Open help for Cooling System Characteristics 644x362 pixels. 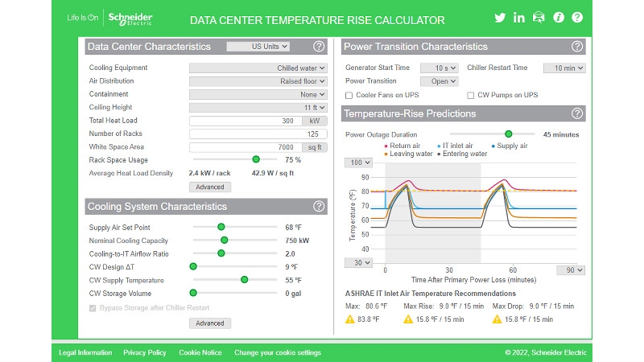point(319,206)
